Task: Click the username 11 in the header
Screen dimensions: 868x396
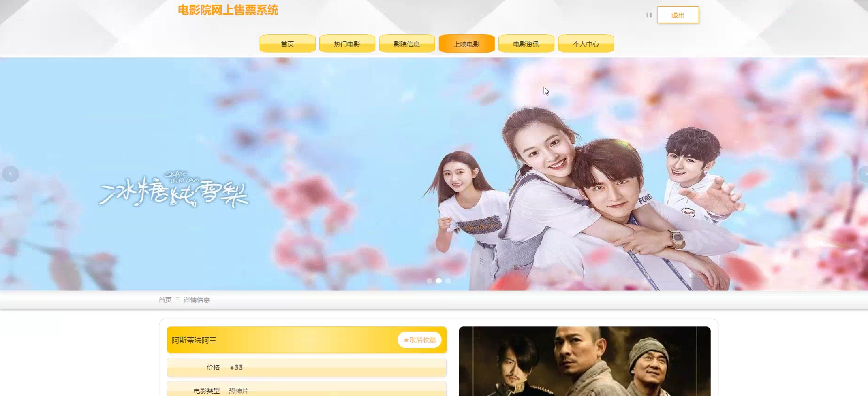Action: pyautogui.click(x=648, y=15)
